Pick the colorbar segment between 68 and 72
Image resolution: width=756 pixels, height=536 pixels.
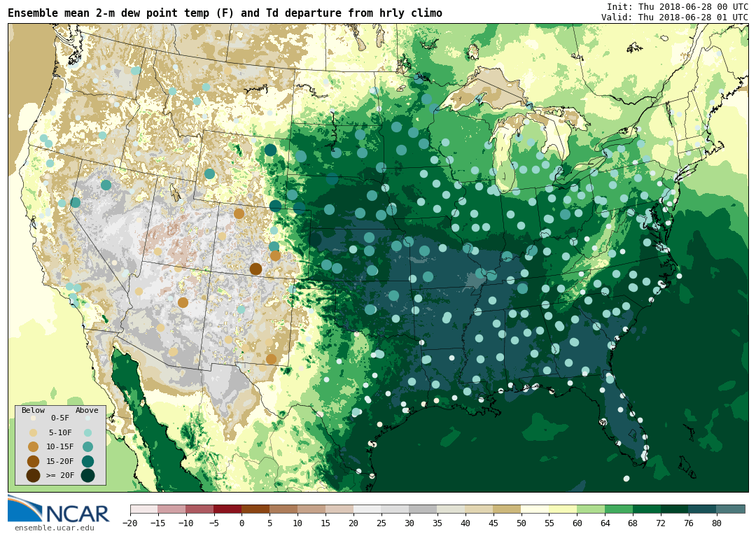point(647,509)
